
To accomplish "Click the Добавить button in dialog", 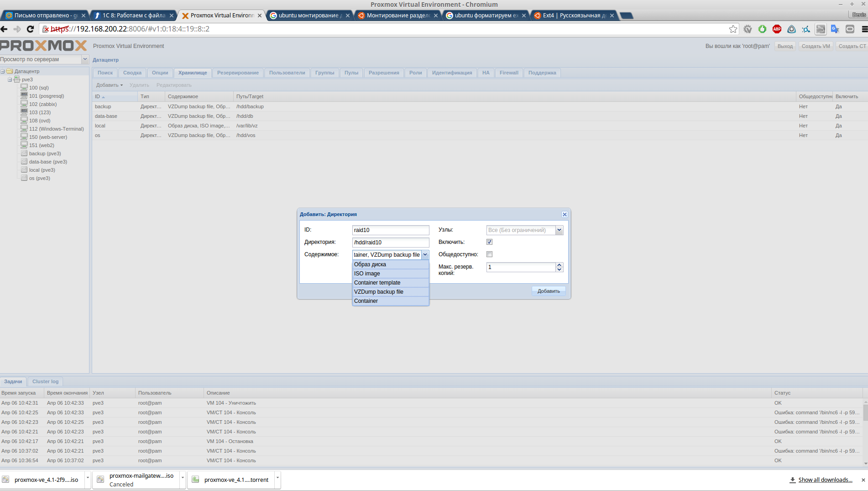I will tap(548, 291).
